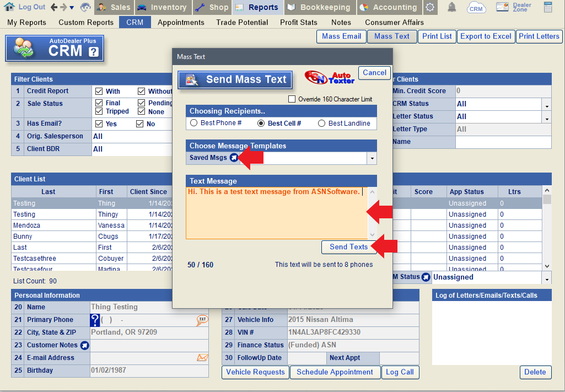Open the settings gear icon
The image size is (565, 392).
429,7
